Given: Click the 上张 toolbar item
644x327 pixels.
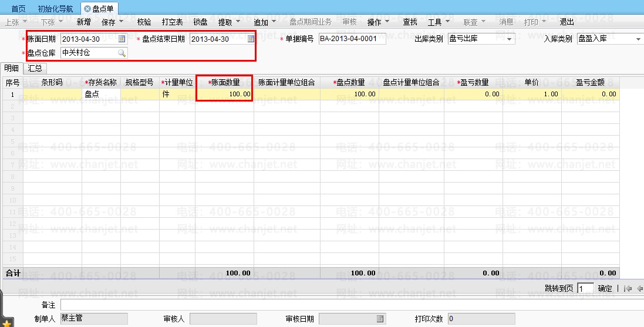Looking at the screenshot, I should [12, 22].
